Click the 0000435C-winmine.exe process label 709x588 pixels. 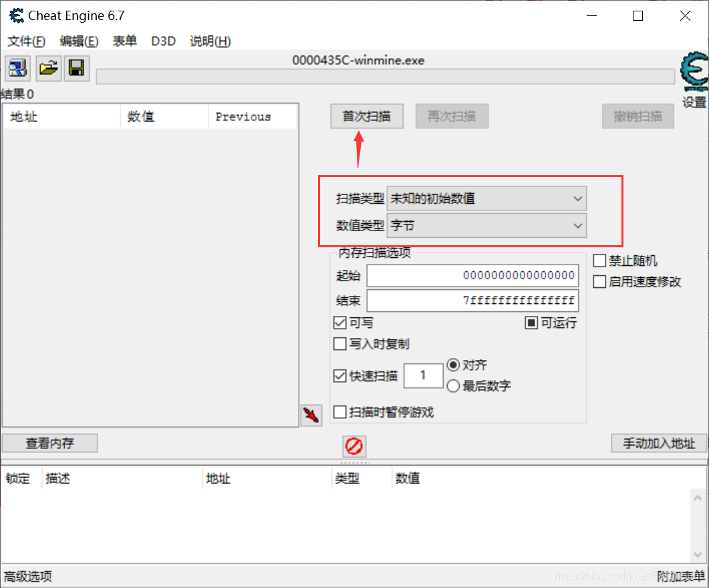[x=358, y=60]
